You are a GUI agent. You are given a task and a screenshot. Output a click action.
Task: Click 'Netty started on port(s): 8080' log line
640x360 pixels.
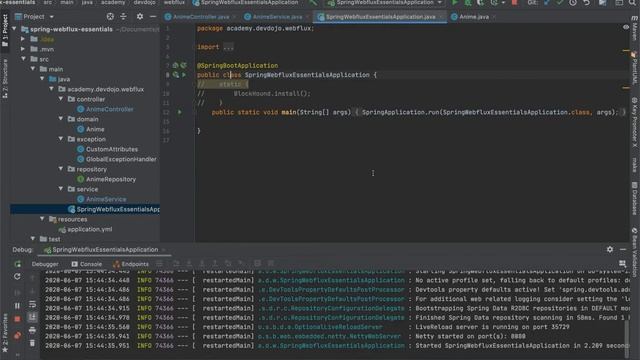pos(470,336)
